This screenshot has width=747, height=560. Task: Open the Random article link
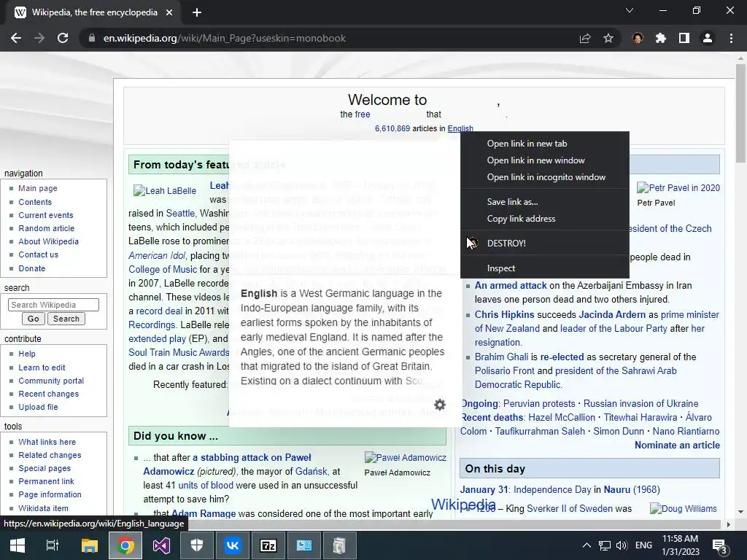tap(46, 228)
